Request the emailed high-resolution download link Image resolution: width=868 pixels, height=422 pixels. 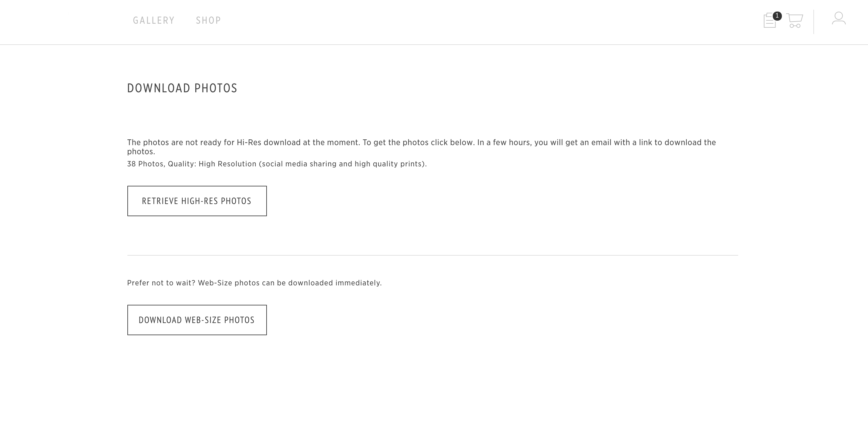click(197, 201)
